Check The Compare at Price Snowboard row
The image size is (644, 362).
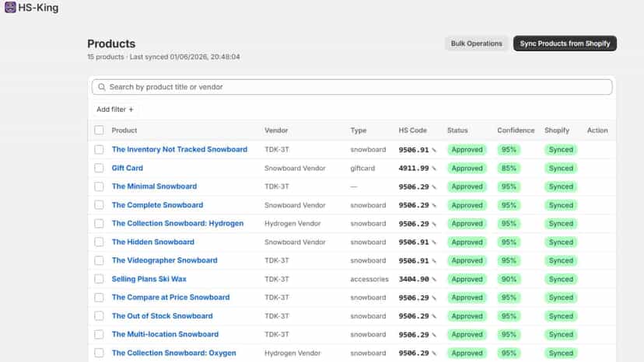coord(99,298)
